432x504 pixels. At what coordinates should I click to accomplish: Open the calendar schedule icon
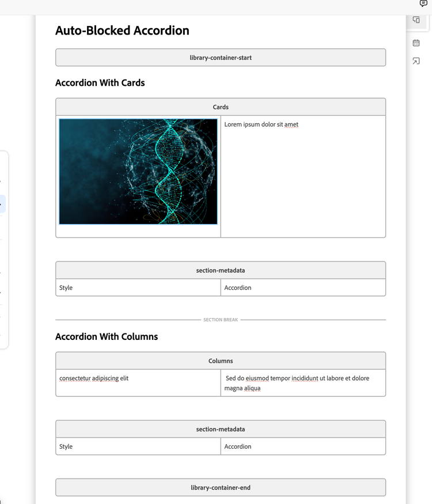tap(416, 43)
